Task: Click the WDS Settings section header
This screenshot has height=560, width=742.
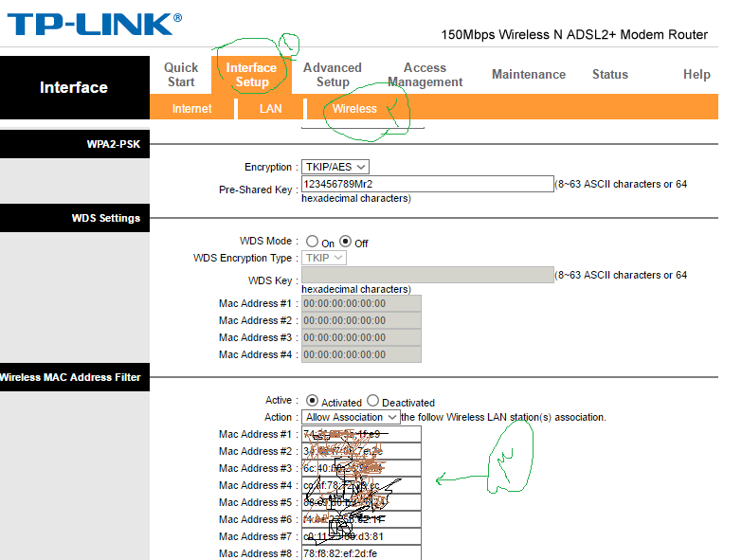Action: [x=75, y=218]
